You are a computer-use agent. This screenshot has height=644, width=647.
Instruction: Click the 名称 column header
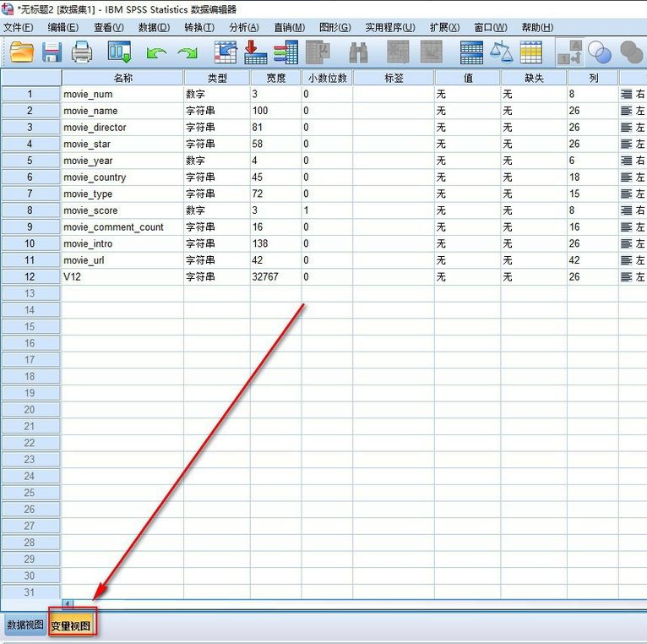click(122, 78)
